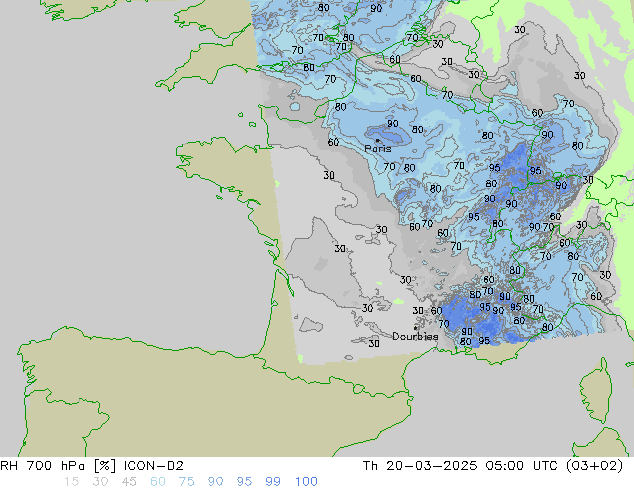The width and height of the screenshot is (634, 490).
Task: Click legend value 100
Action: click(x=306, y=482)
